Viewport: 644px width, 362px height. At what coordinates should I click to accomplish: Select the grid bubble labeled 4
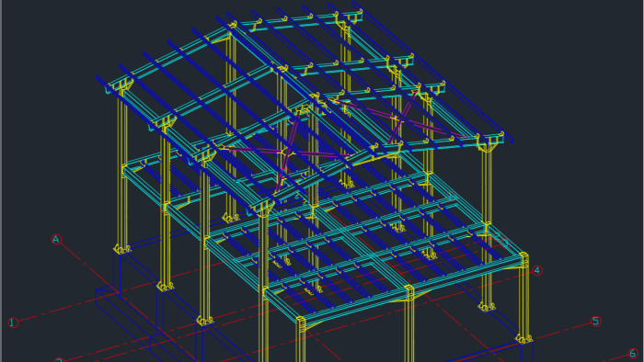coord(536,270)
